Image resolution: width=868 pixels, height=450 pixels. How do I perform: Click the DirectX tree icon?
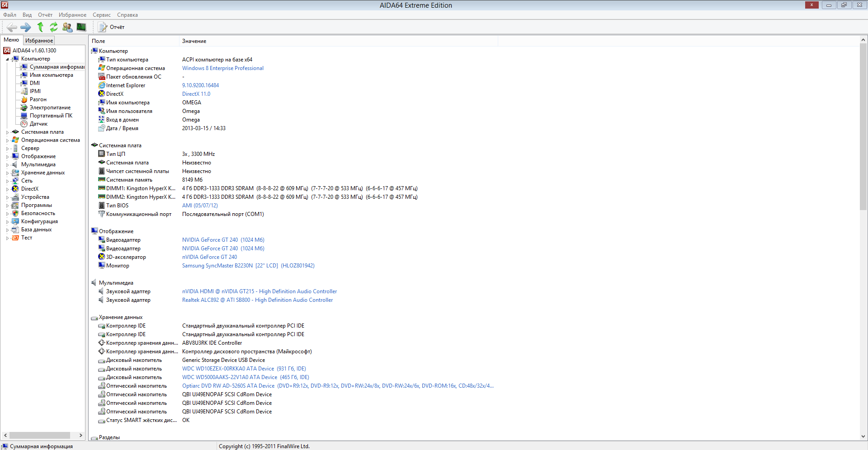pos(15,189)
